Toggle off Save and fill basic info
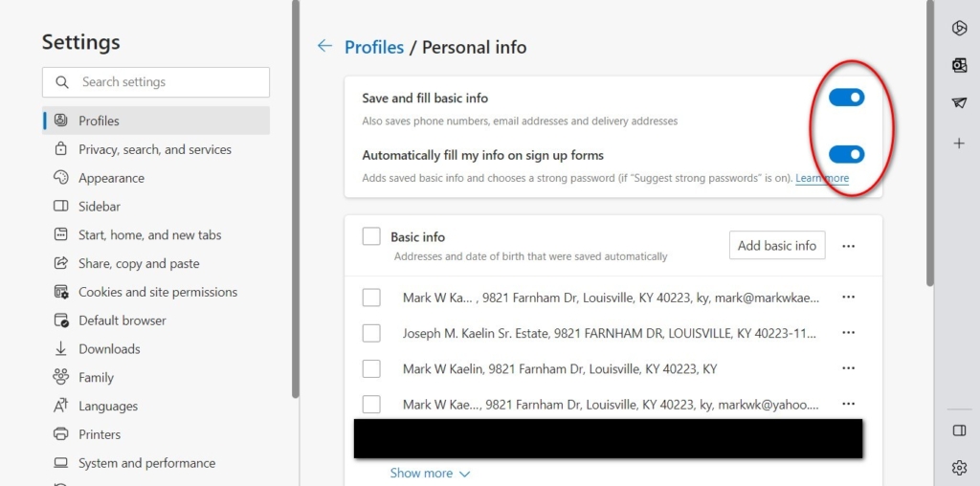The width and height of the screenshot is (980, 486). click(x=846, y=98)
